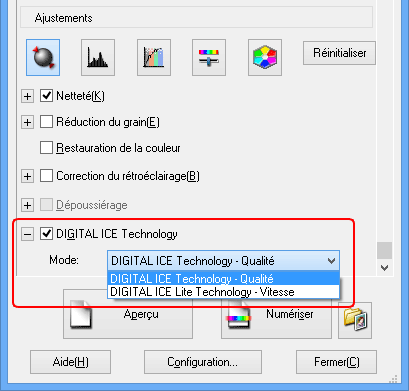Click the Numériser scan button

(x=276, y=314)
